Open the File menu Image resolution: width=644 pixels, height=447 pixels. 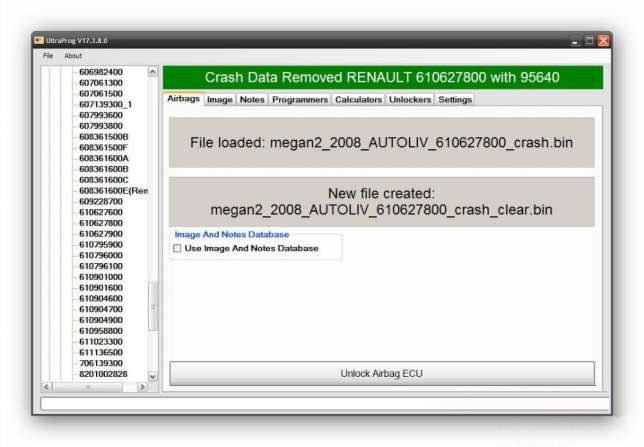pos(48,56)
